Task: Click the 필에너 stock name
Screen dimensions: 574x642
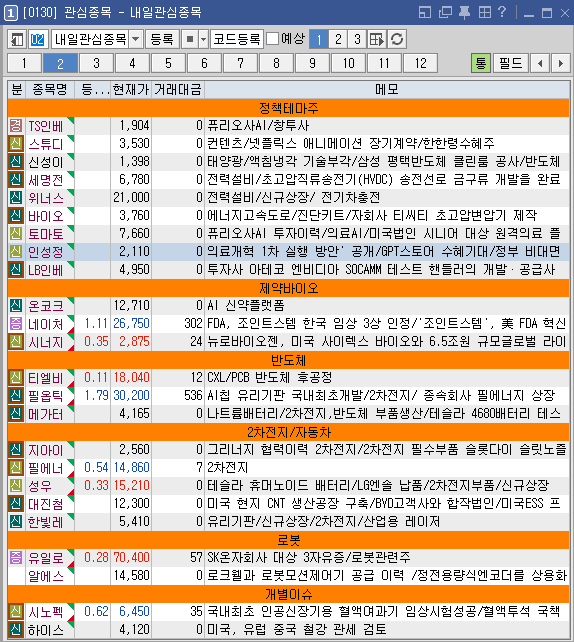Action: [x=45, y=468]
